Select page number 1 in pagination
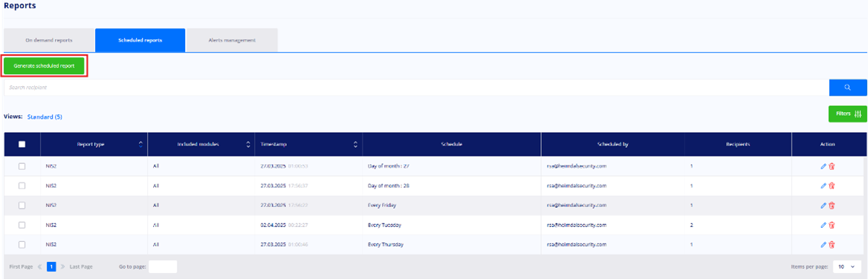Screen dimensions: 868x279 (51, 267)
